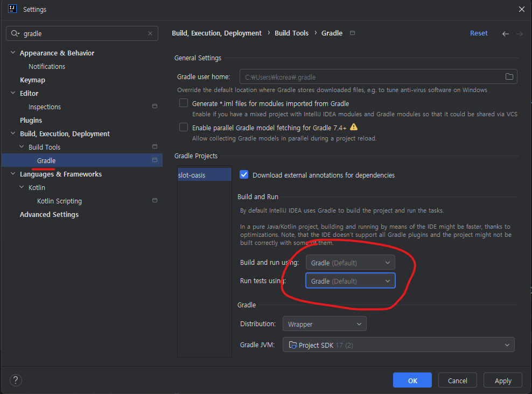Confirm settings with OK button

(412, 380)
